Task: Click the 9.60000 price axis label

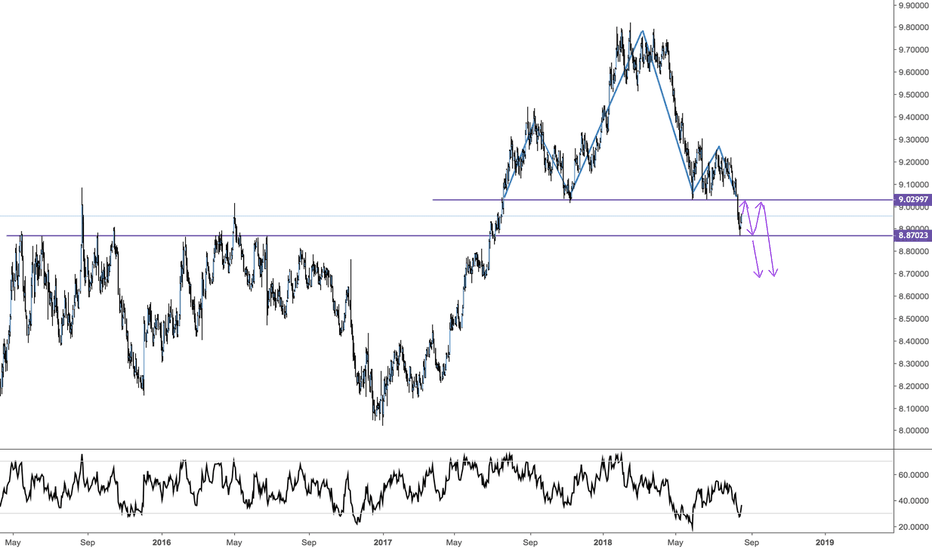Action: (913, 73)
